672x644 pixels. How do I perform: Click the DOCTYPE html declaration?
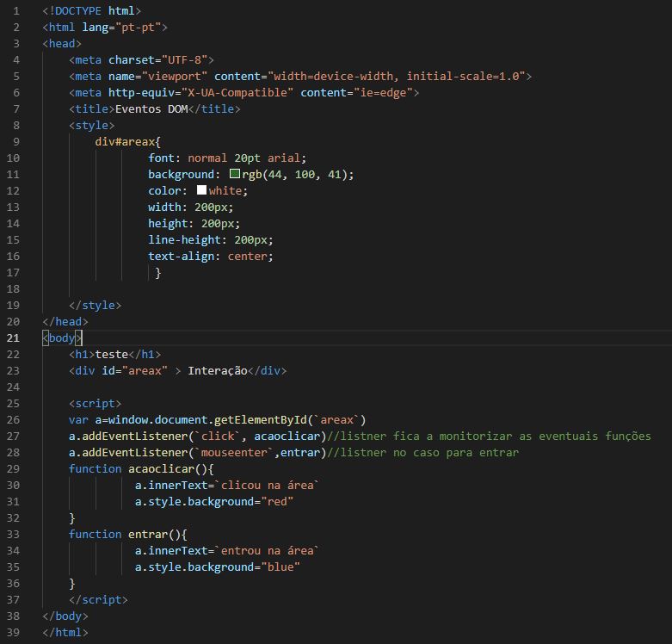click(x=92, y=10)
